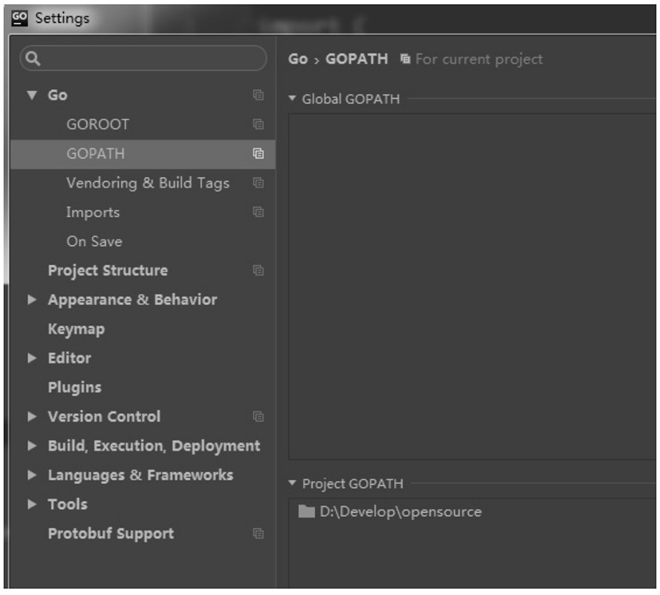This screenshot has height=595, width=660.
Task: Click the magnifier icon in search box
Action: coord(33,60)
